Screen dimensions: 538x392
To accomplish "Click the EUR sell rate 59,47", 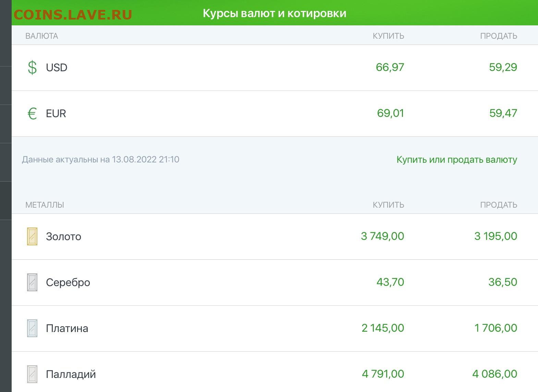I will pyautogui.click(x=503, y=113).
